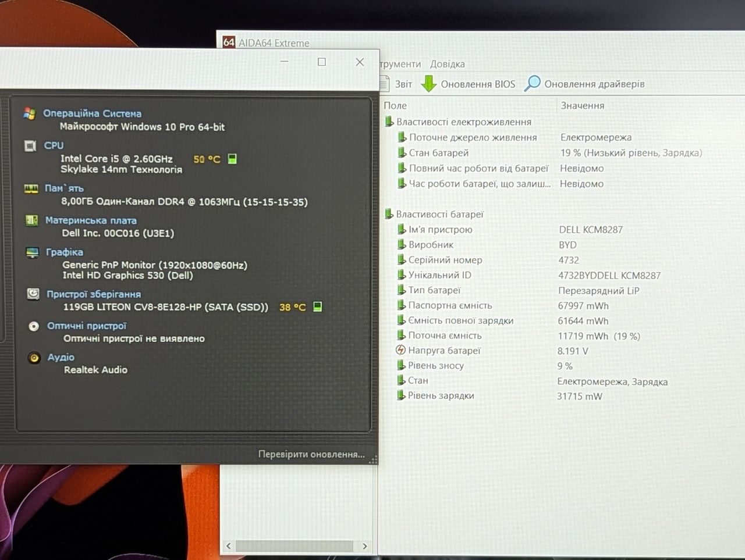Screen dimensions: 745x560
Task: Open the 'Аудіо' section link in Speccy
Action: point(61,357)
